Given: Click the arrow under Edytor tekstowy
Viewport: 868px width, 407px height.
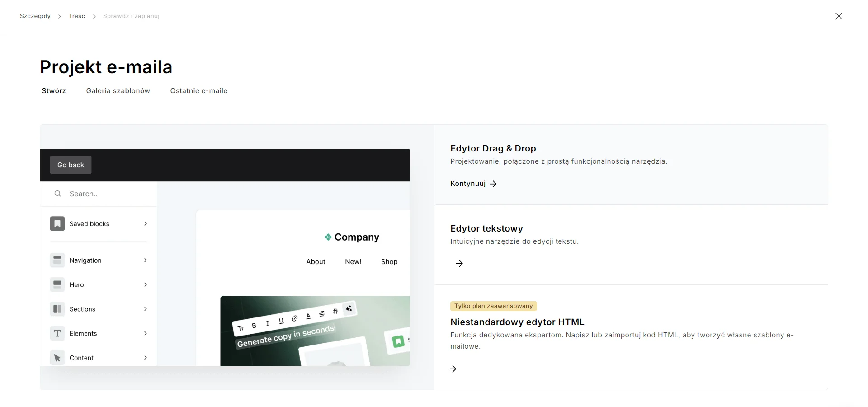Looking at the screenshot, I should coord(459,264).
